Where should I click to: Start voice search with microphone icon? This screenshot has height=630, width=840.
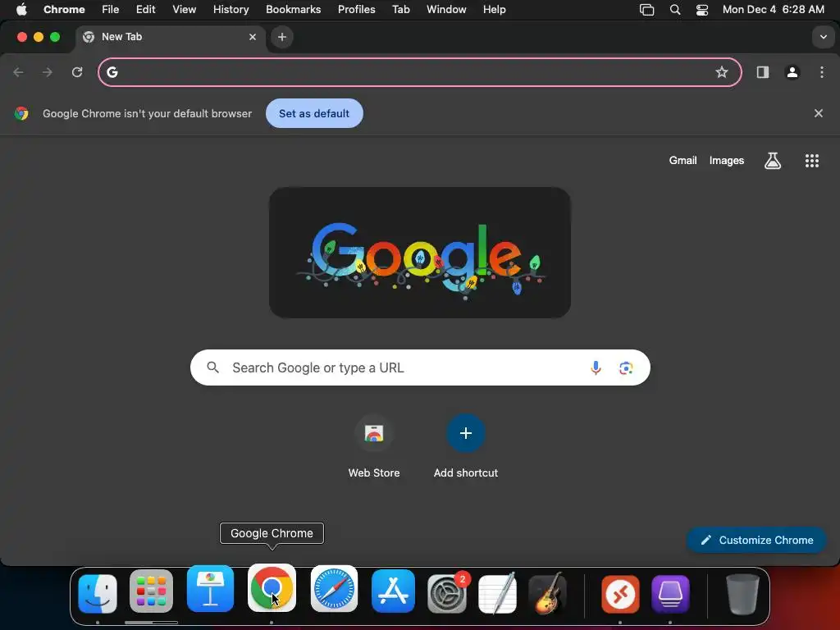596,367
